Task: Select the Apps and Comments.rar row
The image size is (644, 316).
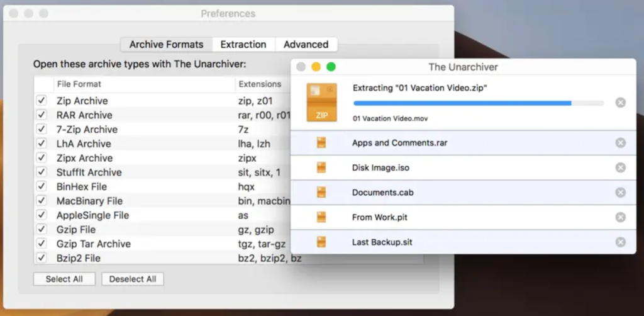Action: tap(464, 143)
